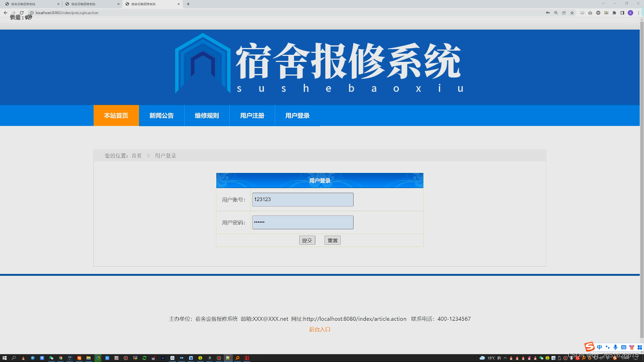Click the saved passwords key icon

point(548,13)
